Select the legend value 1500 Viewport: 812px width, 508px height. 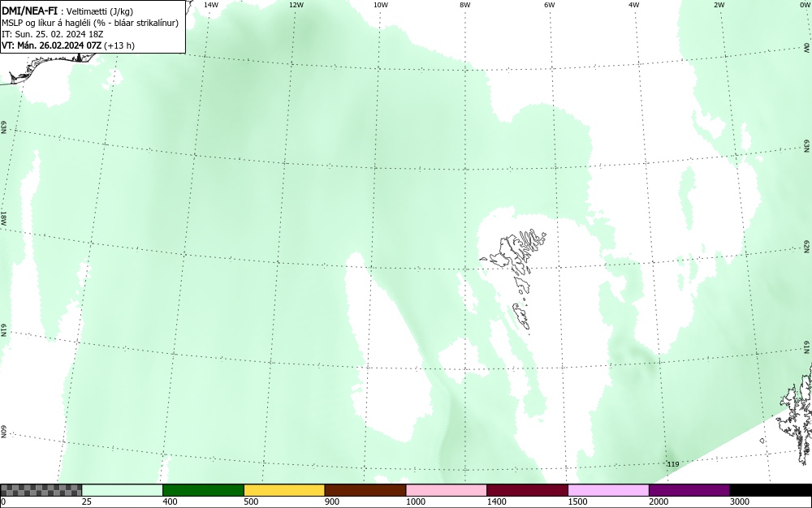tap(577, 502)
